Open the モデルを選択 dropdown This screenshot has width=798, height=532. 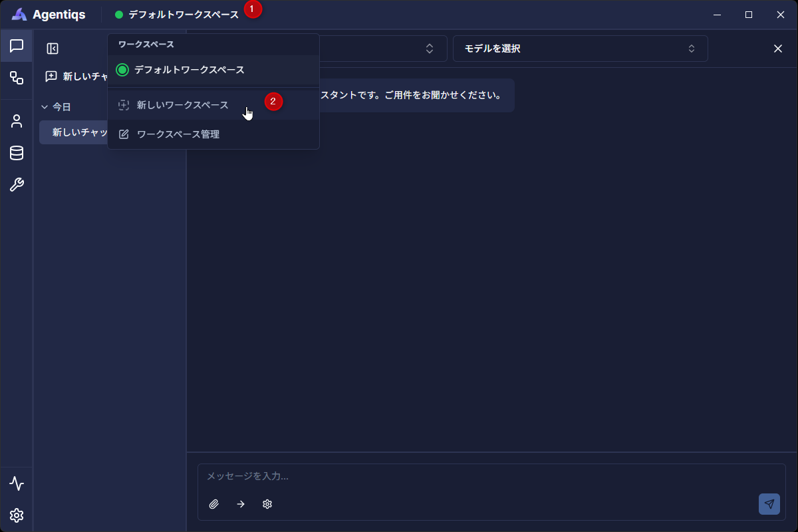click(580, 49)
